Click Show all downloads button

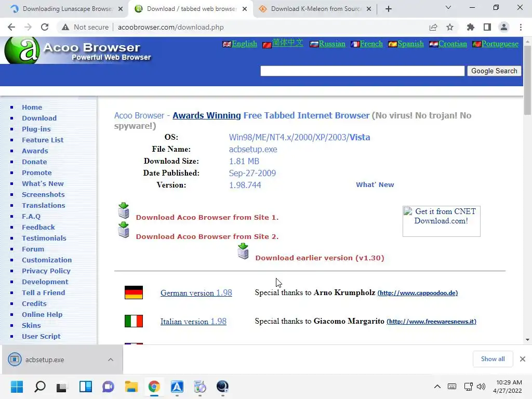coord(493,359)
